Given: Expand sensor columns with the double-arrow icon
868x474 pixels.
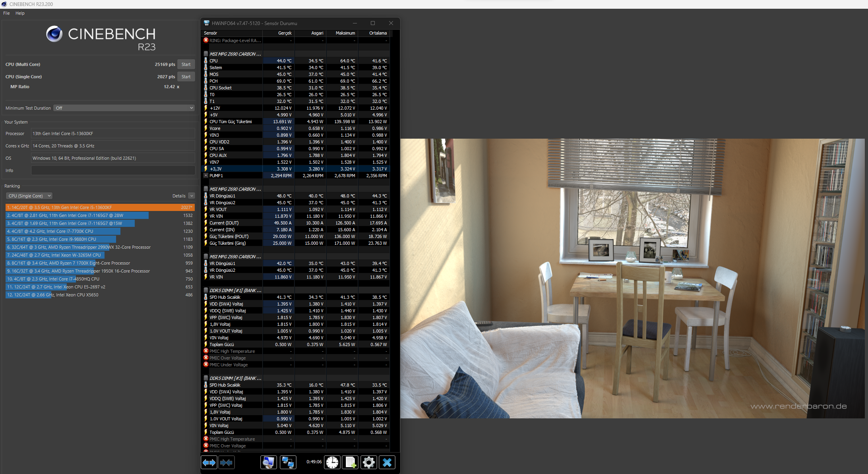Looking at the screenshot, I should tap(209, 462).
